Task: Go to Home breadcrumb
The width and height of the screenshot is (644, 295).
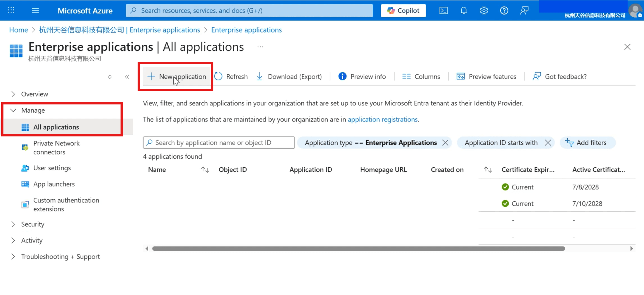Action: tap(19, 30)
